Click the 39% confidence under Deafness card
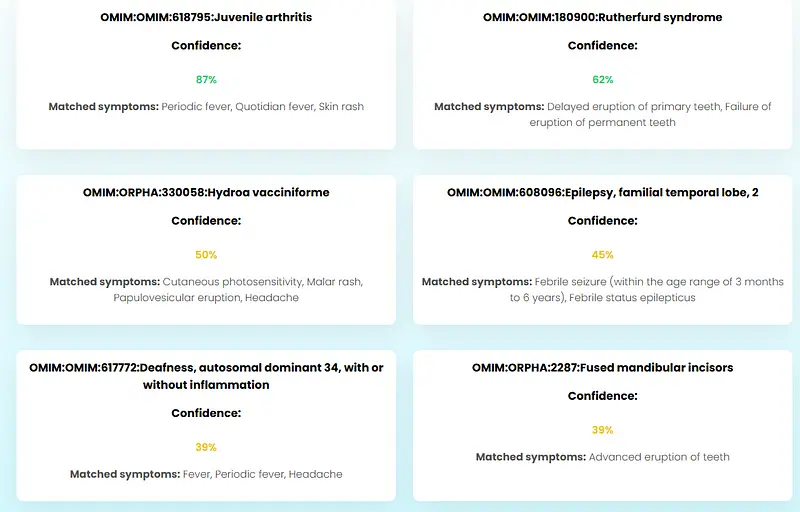 (206, 447)
